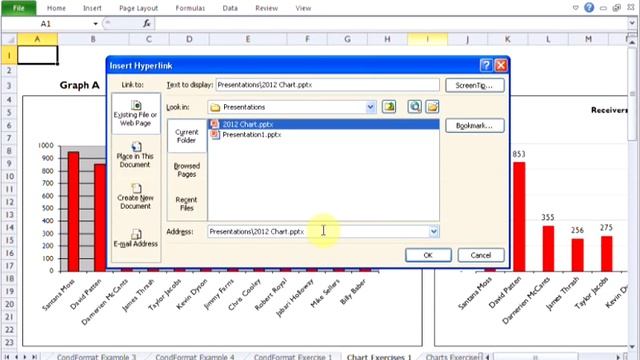Click the first sheet navigation arrow

click(x=7, y=356)
